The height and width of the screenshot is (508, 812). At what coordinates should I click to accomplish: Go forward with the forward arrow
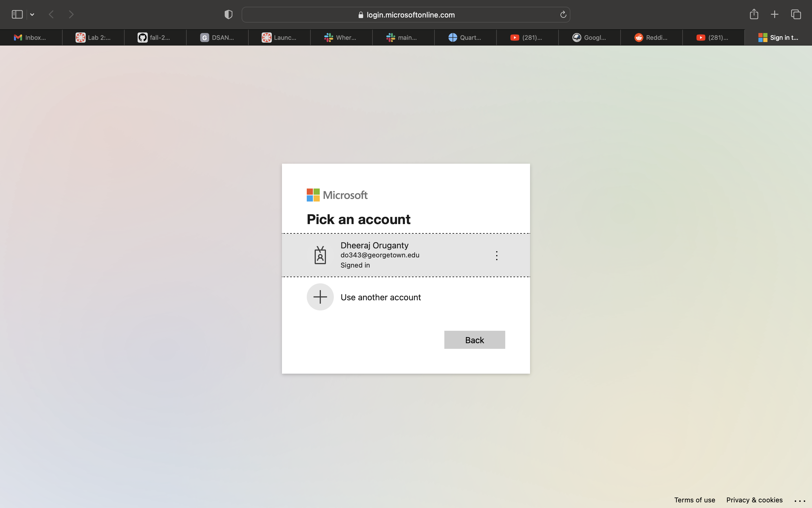[71, 14]
